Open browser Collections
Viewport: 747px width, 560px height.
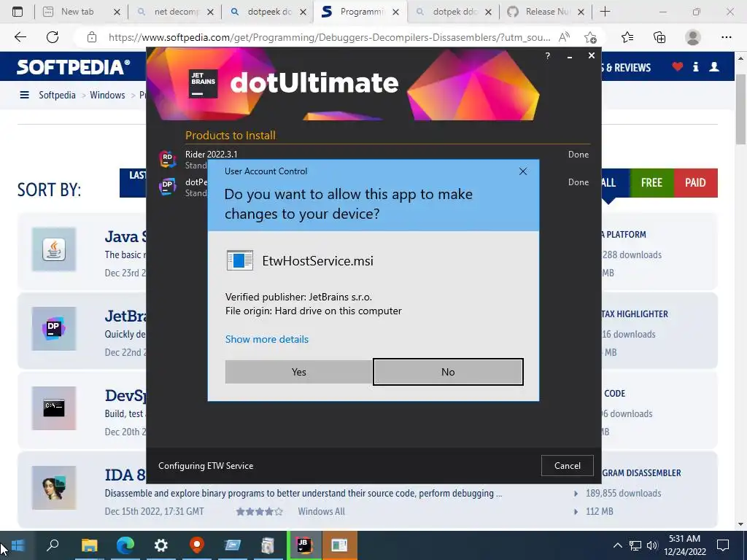point(659,37)
